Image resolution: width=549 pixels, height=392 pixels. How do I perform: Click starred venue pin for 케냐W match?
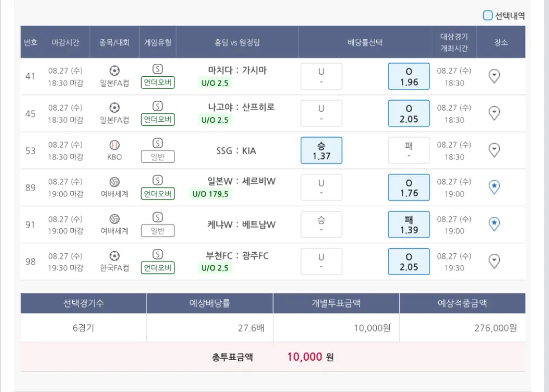tap(494, 224)
